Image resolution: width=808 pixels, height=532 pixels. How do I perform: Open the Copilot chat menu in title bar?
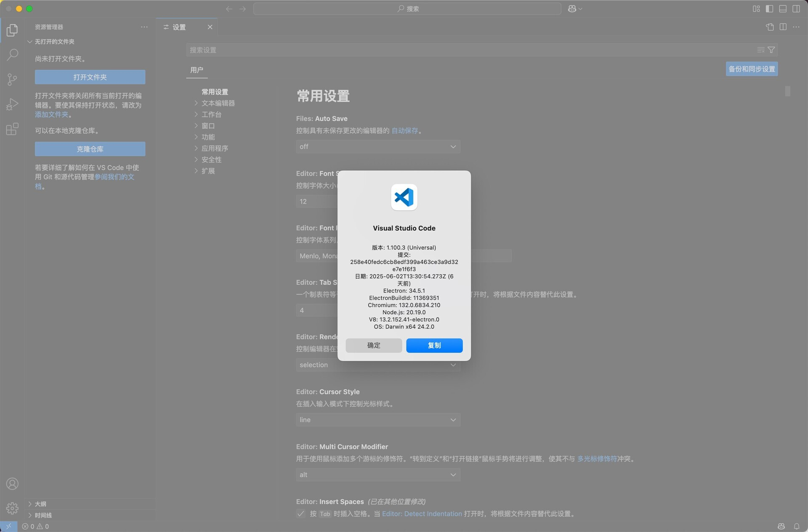click(x=575, y=9)
